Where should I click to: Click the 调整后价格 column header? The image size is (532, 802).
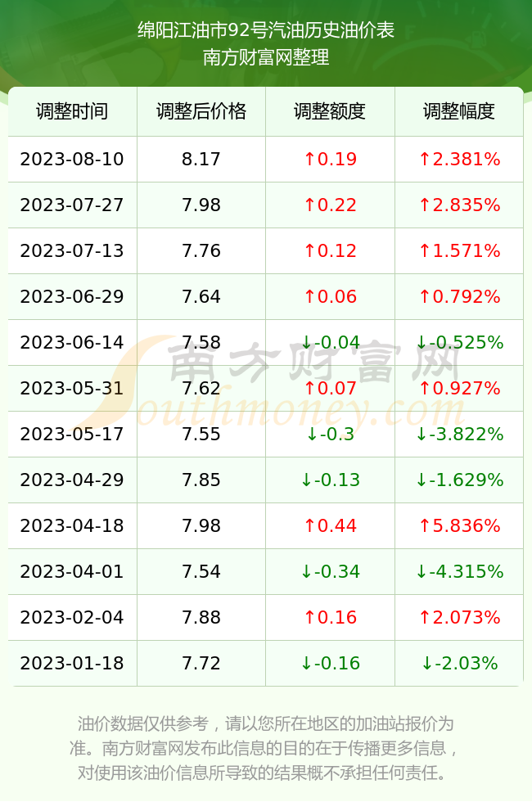201,111
